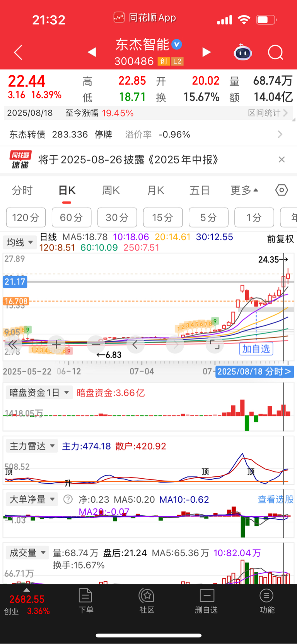297x644 pixels.
Task: Open the AI robot assistant icon
Action: pos(243,52)
